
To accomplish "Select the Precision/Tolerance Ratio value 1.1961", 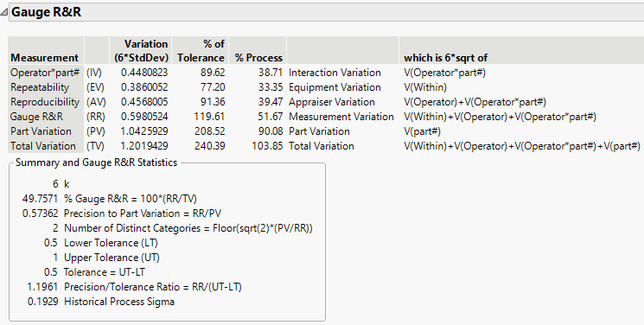I will pyautogui.click(x=42, y=287).
